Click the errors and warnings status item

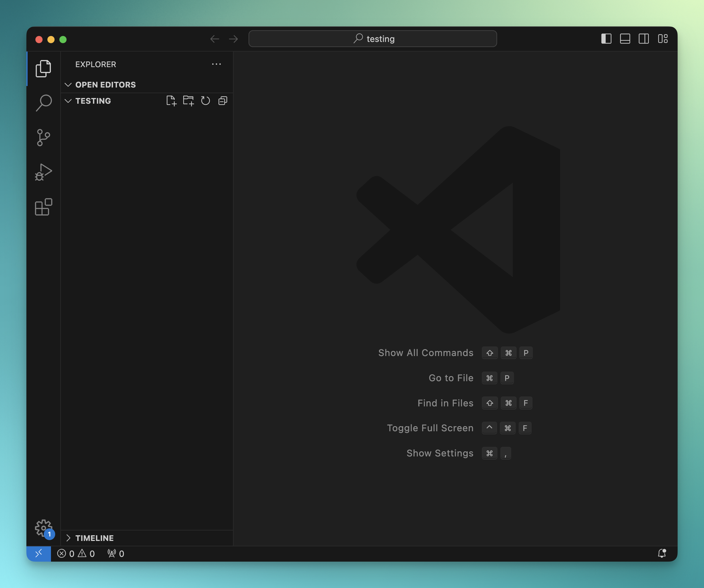(x=76, y=554)
